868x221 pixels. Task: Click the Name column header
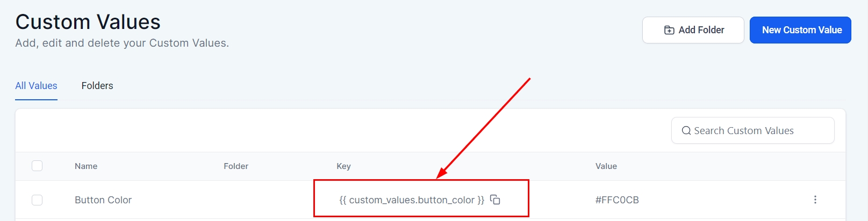pos(86,166)
